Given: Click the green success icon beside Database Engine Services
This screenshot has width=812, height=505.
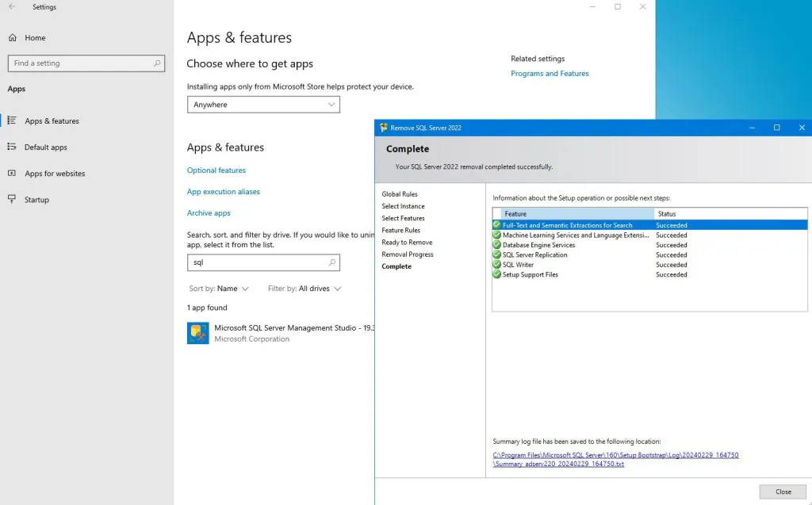Looking at the screenshot, I should 496,245.
